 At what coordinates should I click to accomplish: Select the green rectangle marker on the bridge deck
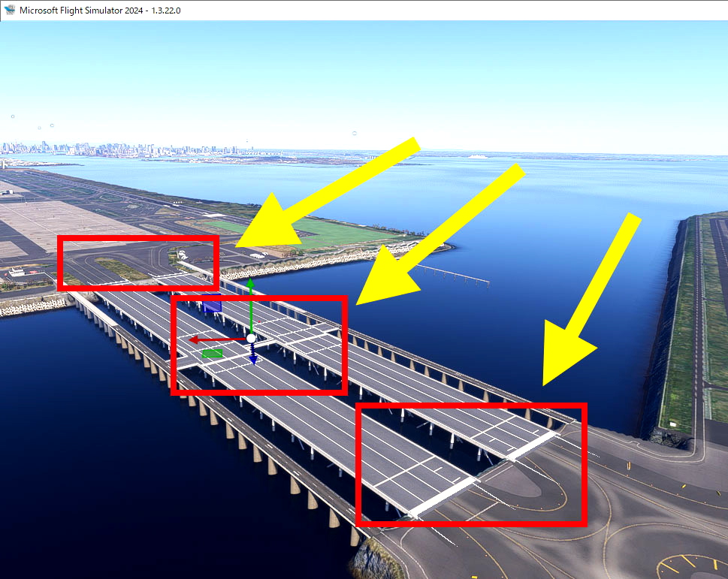click(212, 353)
